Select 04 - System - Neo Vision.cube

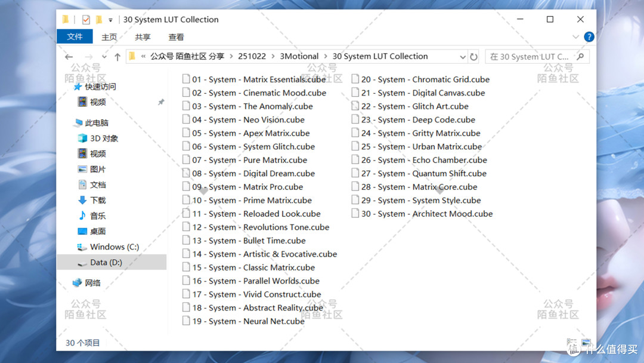pos(249,119)
